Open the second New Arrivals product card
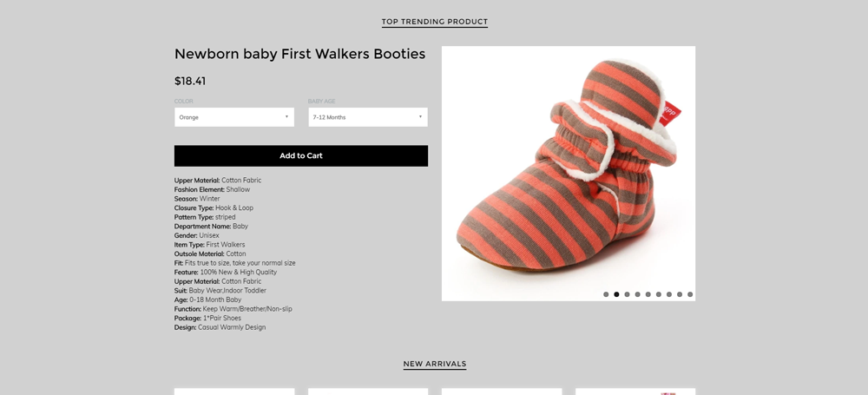The image size is (868, 395). [x=368, y=391]
